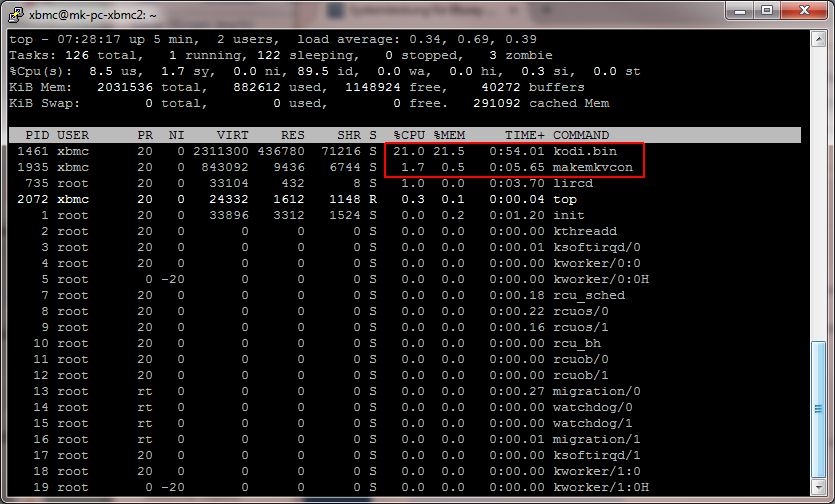Click the kworker/1:0 command text
The width and height of the screenshot is (835, 504).
coord(597,472)
